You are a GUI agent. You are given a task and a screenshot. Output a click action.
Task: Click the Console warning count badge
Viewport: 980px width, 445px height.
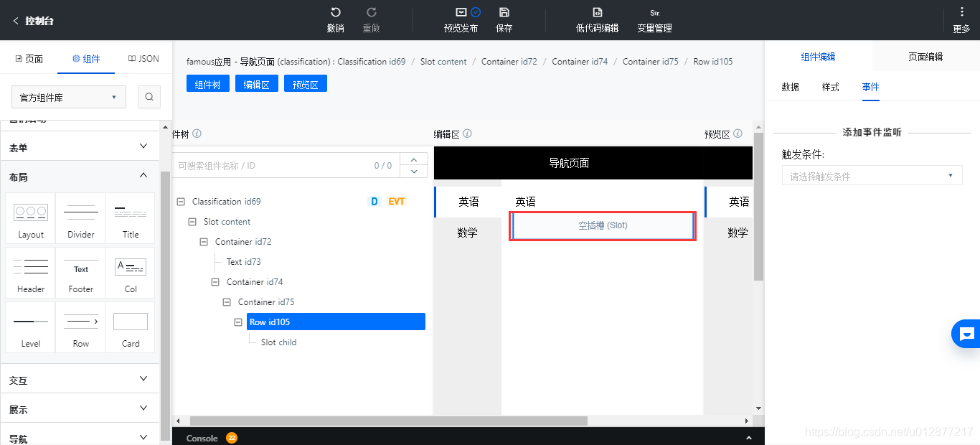(x=232, y=438)
